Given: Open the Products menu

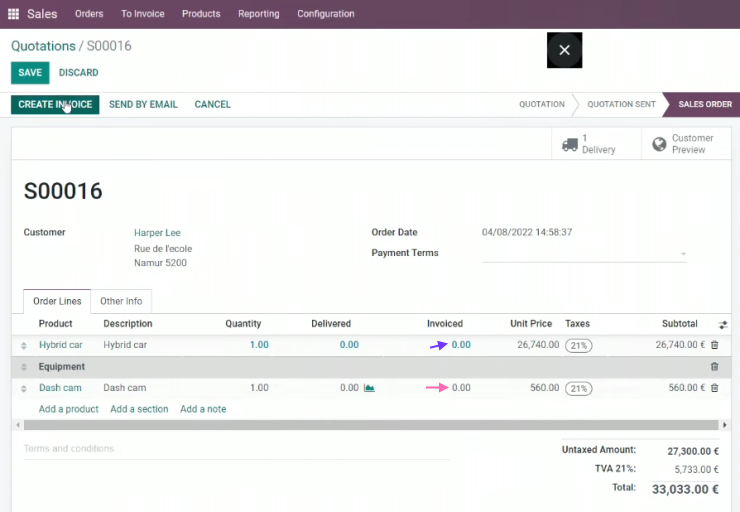Looking at the screenshot, I should (x=201, y=14).
